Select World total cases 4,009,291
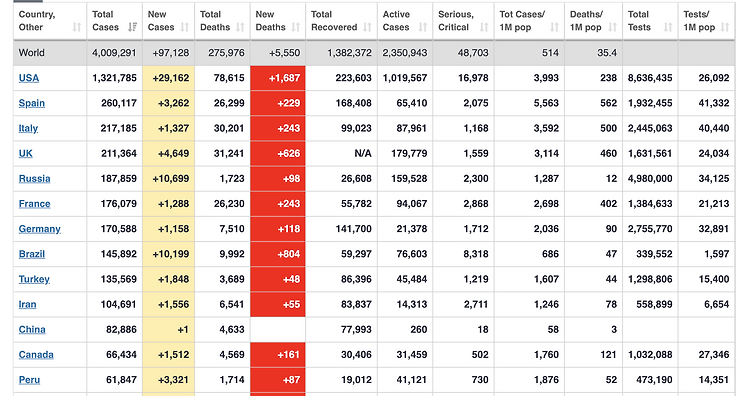 pos(114,53)
